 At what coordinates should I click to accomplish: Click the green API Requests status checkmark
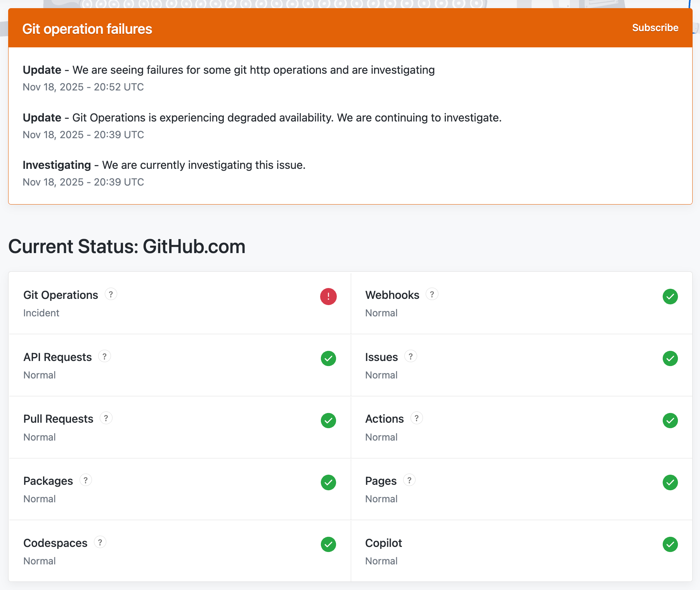pos(328,358)
